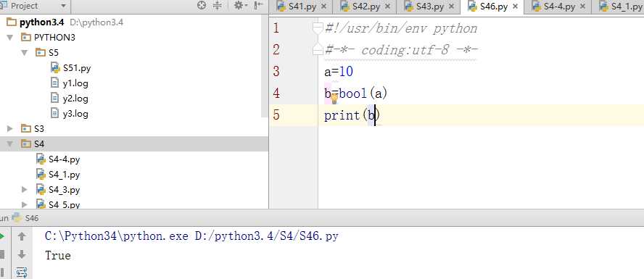The width and height of the screenshot is (644, 279).
Task: Place cursor on a=10 line
Action: (339, 72)
